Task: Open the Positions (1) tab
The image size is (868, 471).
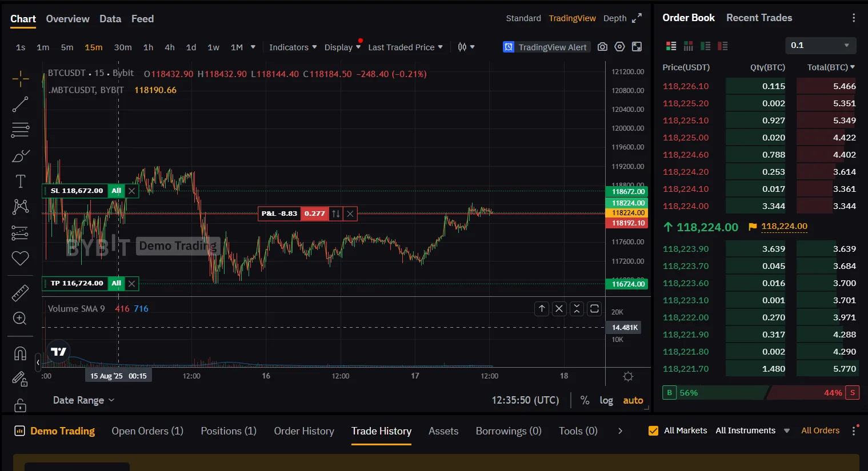Action: 229,431
